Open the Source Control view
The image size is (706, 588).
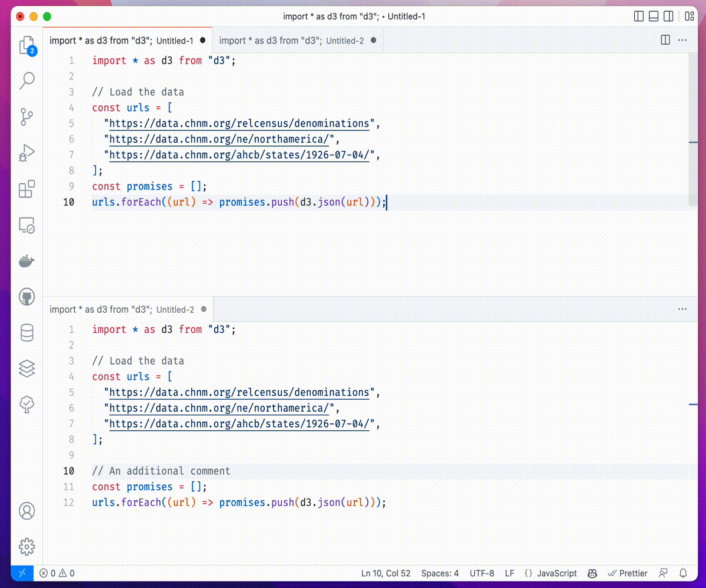click(26, 117)
